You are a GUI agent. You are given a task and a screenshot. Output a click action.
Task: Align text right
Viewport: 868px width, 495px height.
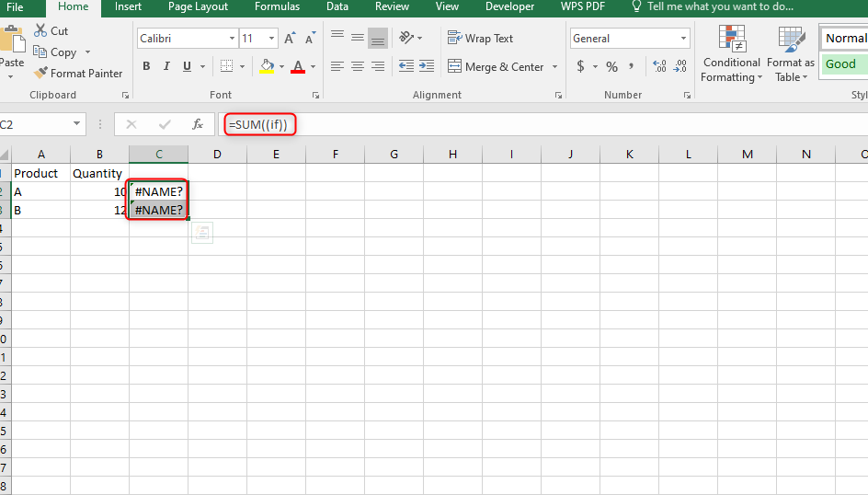click(x=378, y=66)
